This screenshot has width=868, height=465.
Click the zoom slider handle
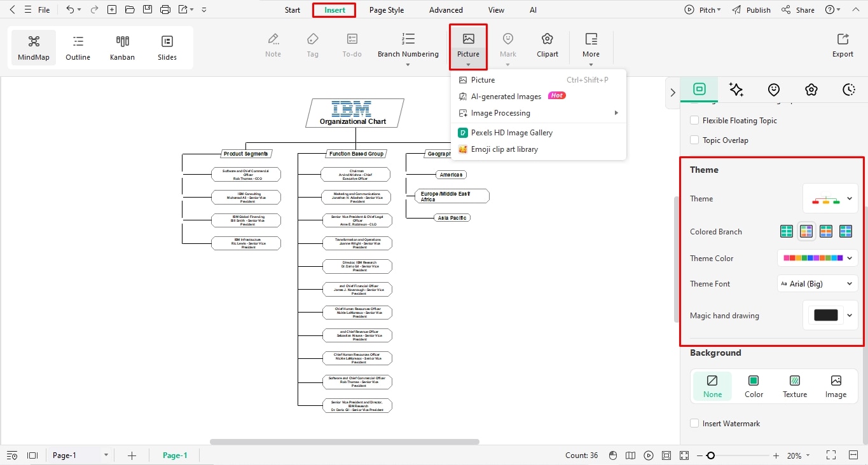click(710, 455)
